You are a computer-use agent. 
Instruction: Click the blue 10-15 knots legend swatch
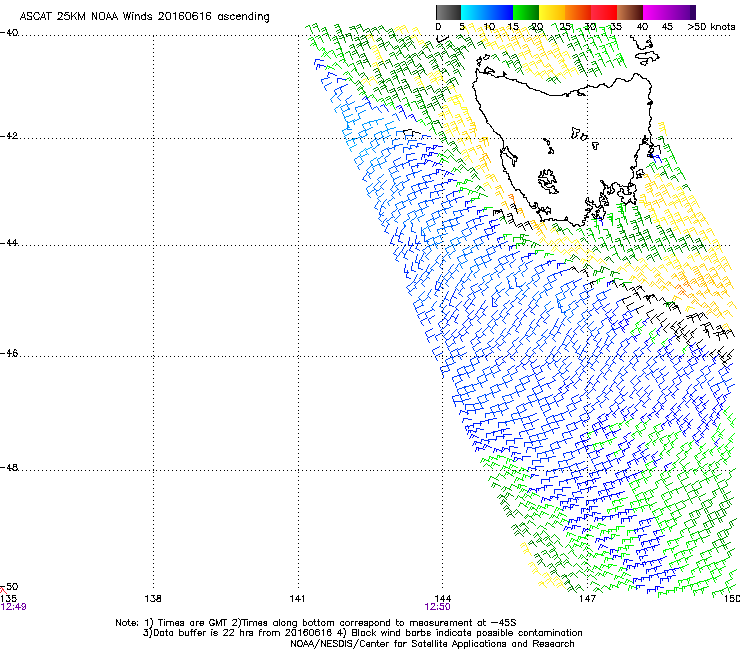(x=500, y=12)
